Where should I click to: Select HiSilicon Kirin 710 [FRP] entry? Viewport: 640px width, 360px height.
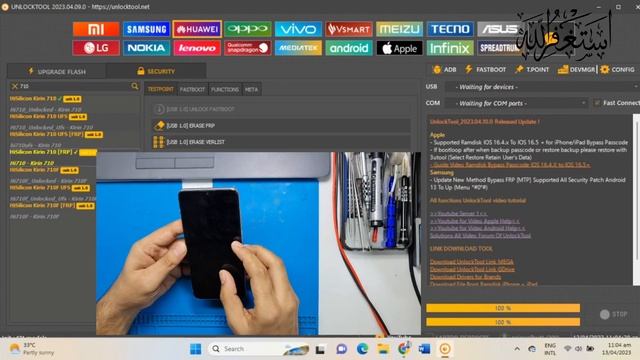click(52, 152)
